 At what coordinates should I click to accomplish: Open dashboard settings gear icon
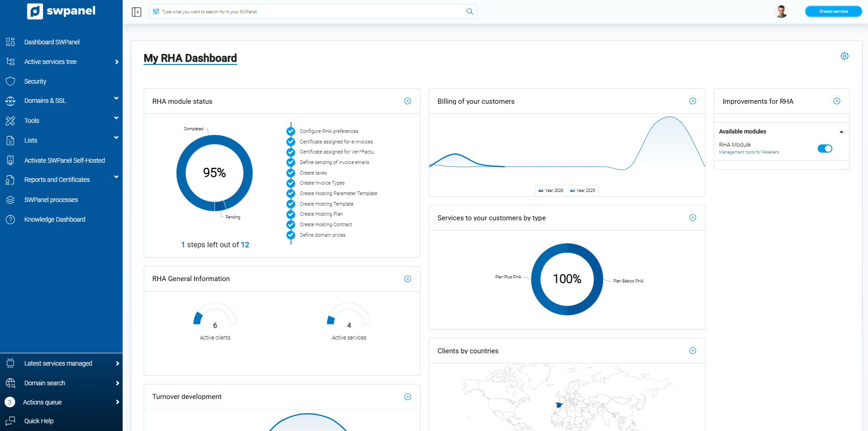coord(844,56)
